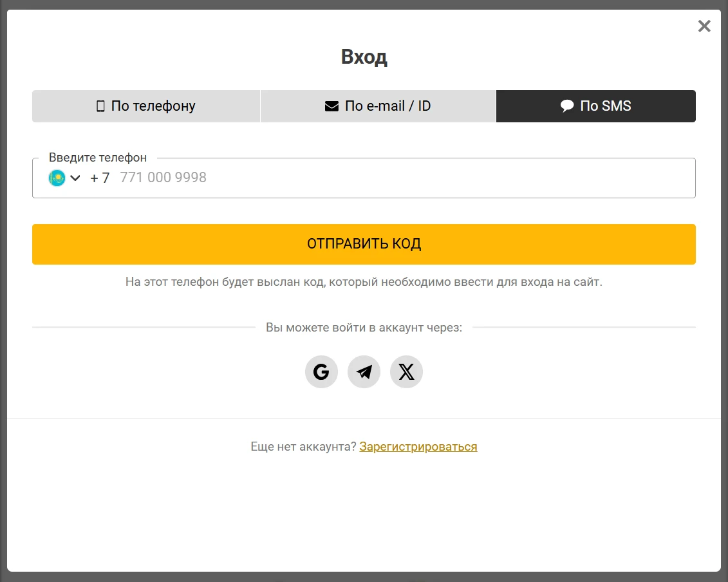The width and height of the screenshot is (728, 582).
Task: Click the Вход dialog heading
Action: click(x=364, y=57)
